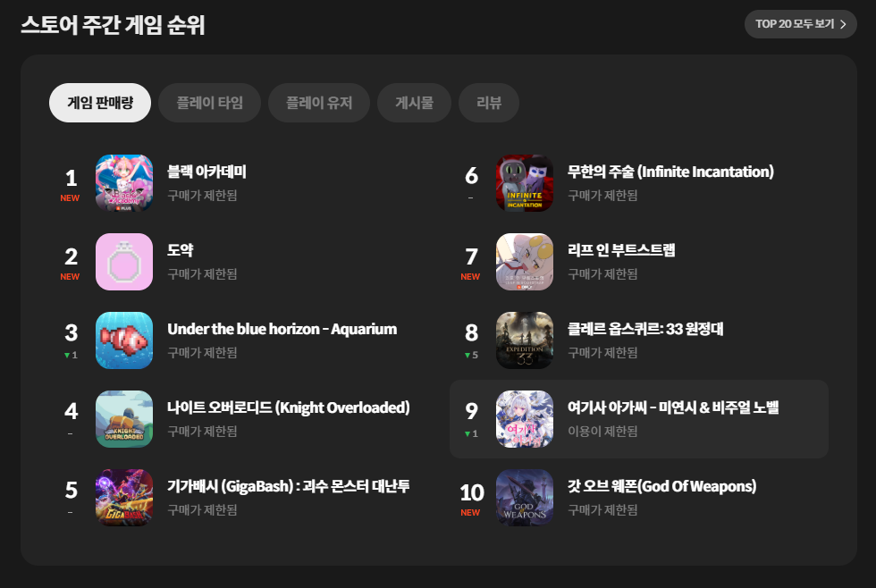Open the 무한의 주술 (Infinite Incantation) title
The width and height of the screenshot is (876, 588).
(x=670, y=172)
